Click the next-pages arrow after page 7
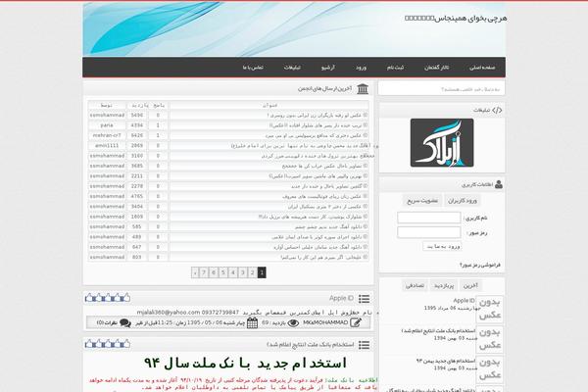The height and width of the screenshot is (392, 588). 195,272
